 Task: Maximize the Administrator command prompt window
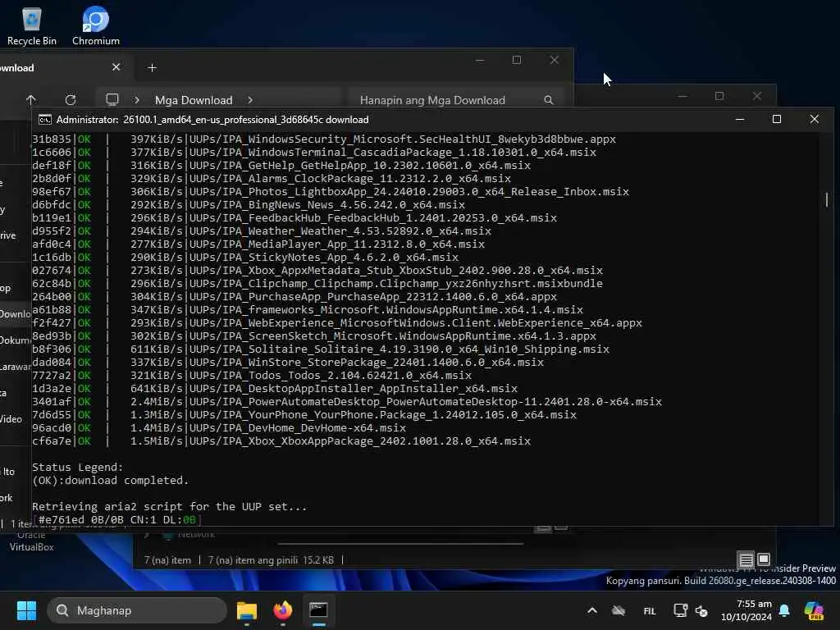777,119
